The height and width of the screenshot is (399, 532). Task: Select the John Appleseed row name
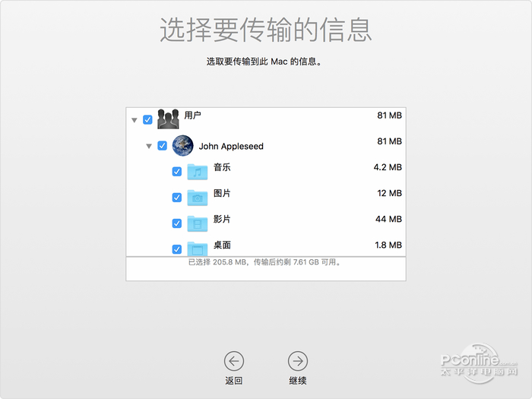point(231,146)
